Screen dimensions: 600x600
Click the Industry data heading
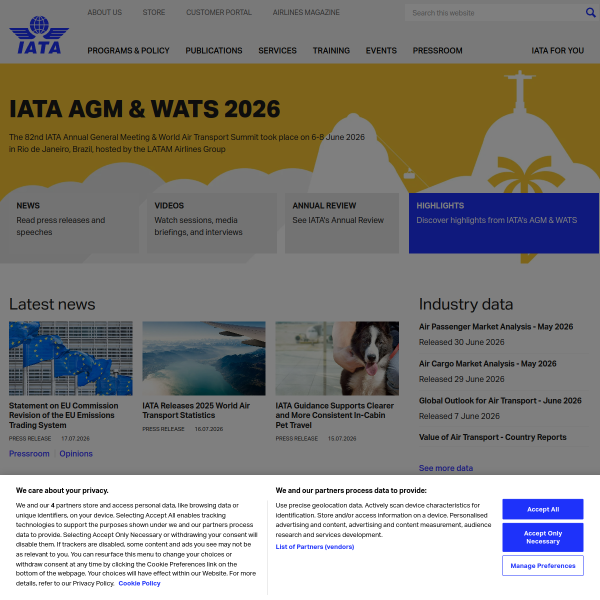[x=466, y=304]
